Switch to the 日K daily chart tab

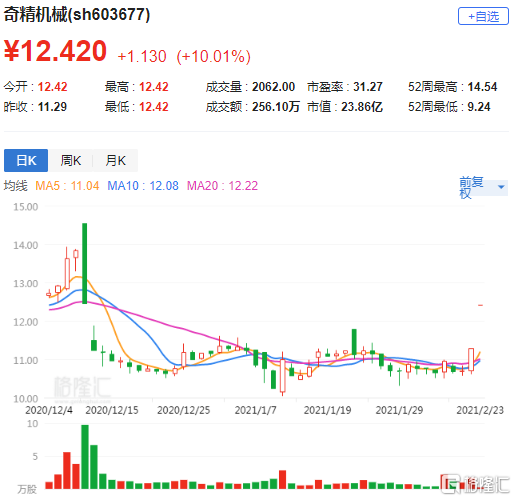(26, 160)
